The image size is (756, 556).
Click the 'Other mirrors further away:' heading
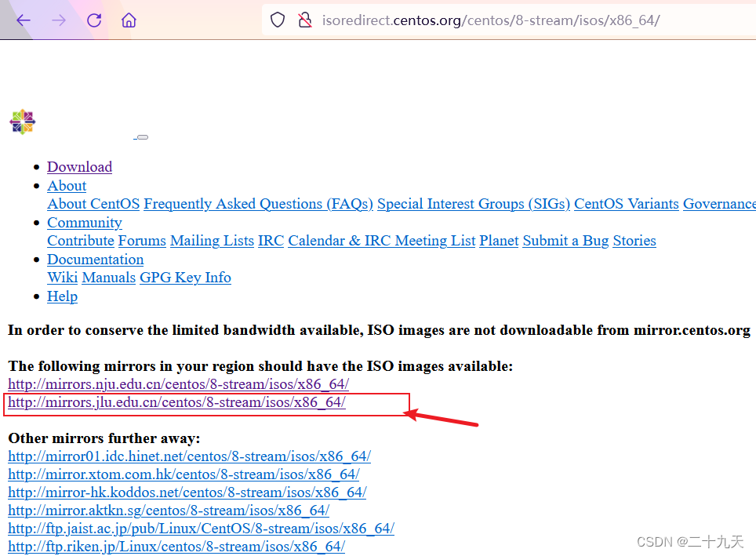point(104,438)
